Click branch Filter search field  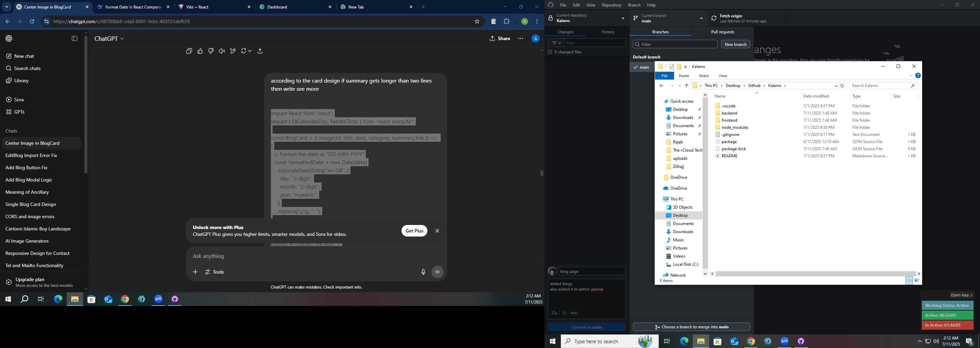pyautogui.click(x=675, y=45)
